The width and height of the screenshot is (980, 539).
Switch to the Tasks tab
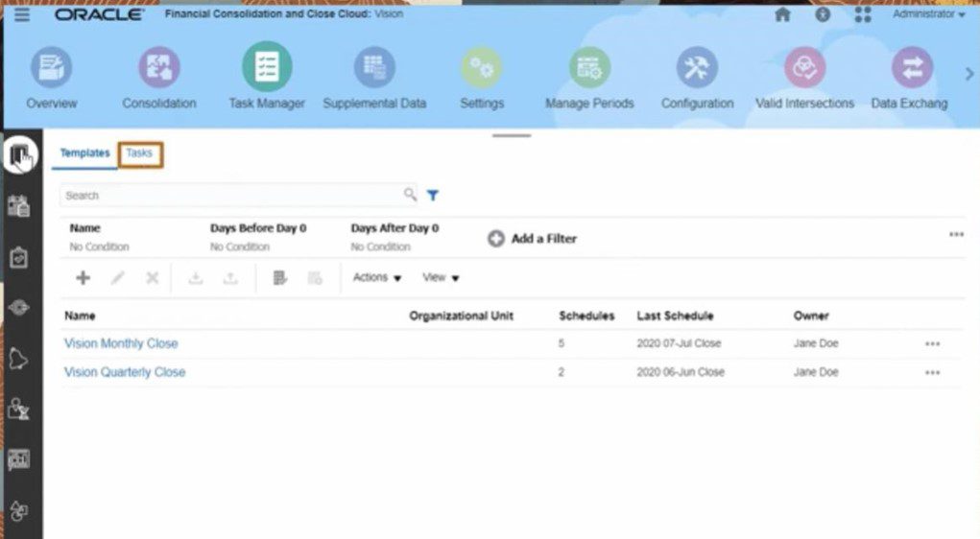coord(139,153)
